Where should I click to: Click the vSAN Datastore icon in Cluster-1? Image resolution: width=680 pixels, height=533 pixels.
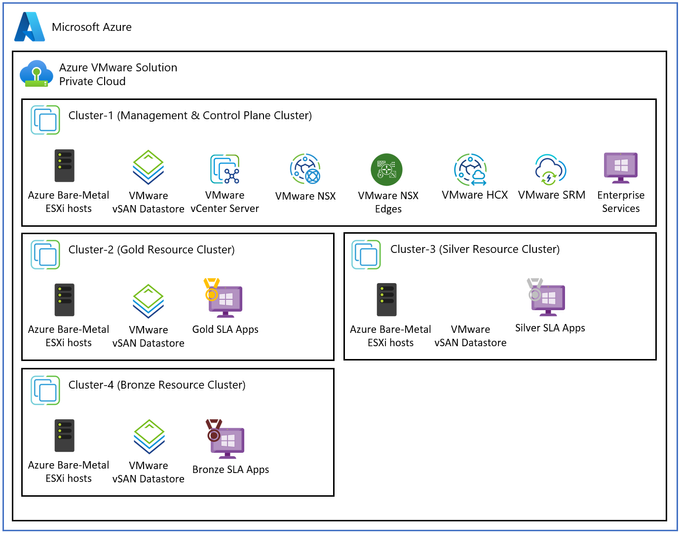(x=148, y=167)
